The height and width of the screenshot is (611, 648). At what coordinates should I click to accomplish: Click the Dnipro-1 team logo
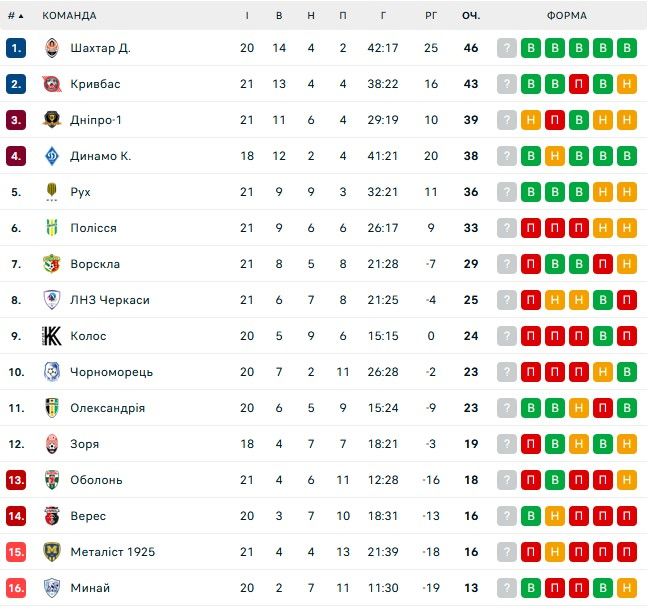(52, 120)
